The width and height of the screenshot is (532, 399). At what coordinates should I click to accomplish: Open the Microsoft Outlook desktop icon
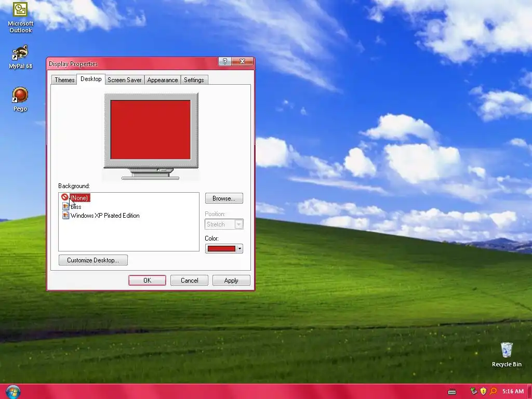point(20,17)
